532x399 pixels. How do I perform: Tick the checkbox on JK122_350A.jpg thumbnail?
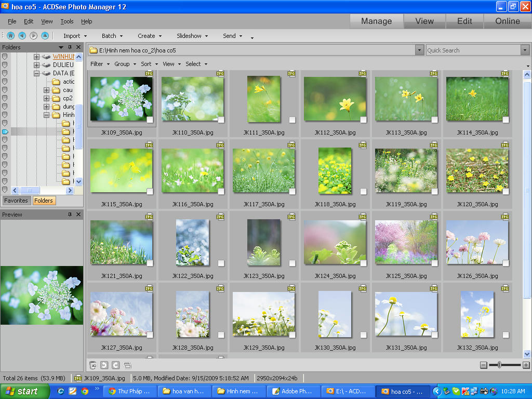[221, 263]
